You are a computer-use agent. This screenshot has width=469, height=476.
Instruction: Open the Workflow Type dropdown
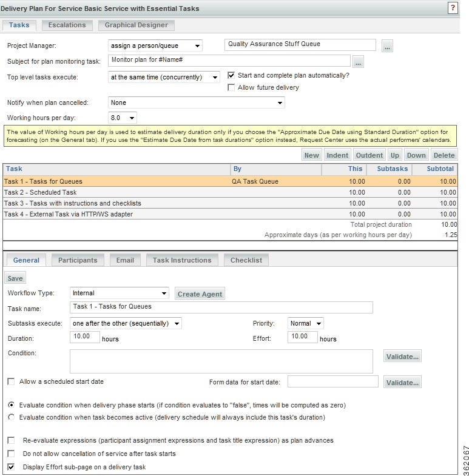tap(120, 293)
